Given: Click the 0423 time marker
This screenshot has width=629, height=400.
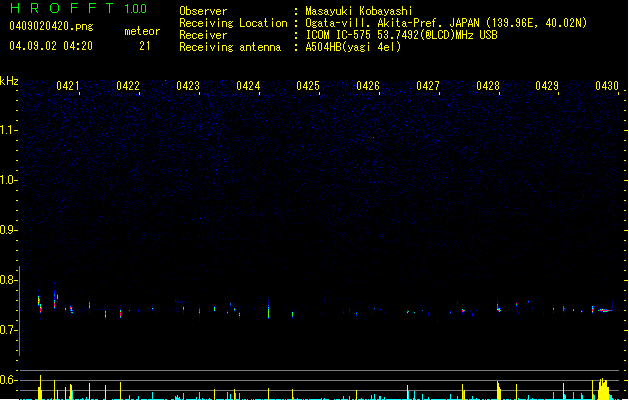Looking at the screenshot, I should click(188, 86).
